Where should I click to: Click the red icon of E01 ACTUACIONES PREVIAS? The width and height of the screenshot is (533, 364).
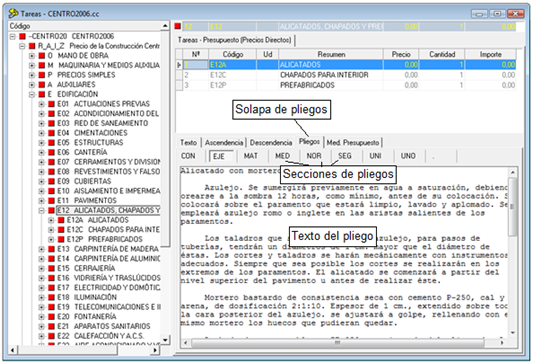click(51, 104)
